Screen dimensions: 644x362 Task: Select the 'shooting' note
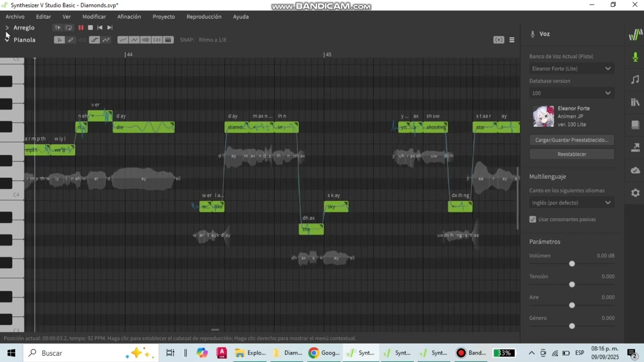point(435,127)
